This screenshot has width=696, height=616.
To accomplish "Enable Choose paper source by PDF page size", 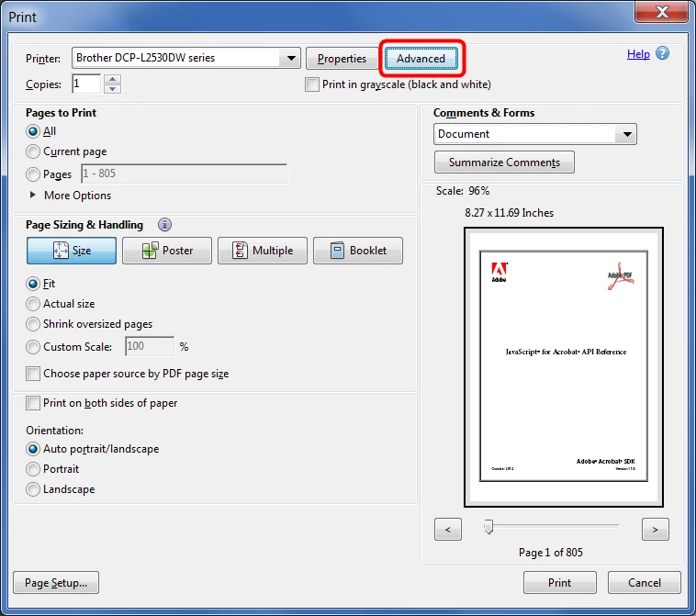I will pyautogui.click(x=33, y=374).
